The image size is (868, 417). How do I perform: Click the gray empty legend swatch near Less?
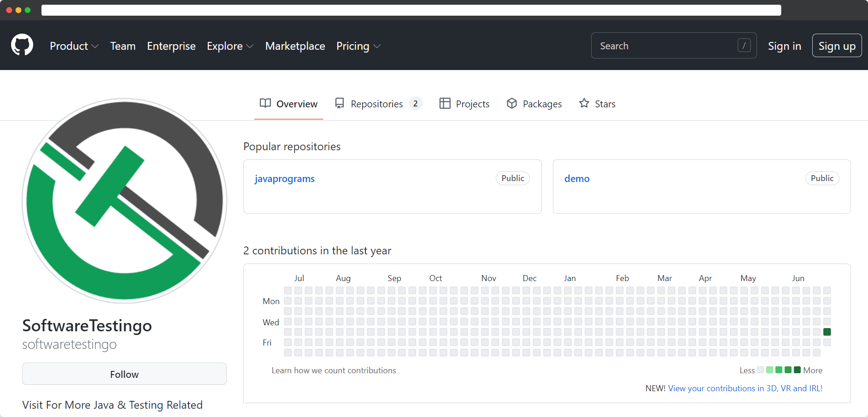(760, 370)
